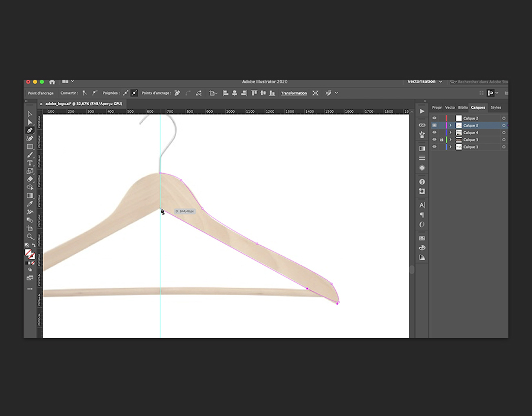Switch to the Styles panel tab
Image resolution: width=532 pixels, height=416 pixels.
495,108
